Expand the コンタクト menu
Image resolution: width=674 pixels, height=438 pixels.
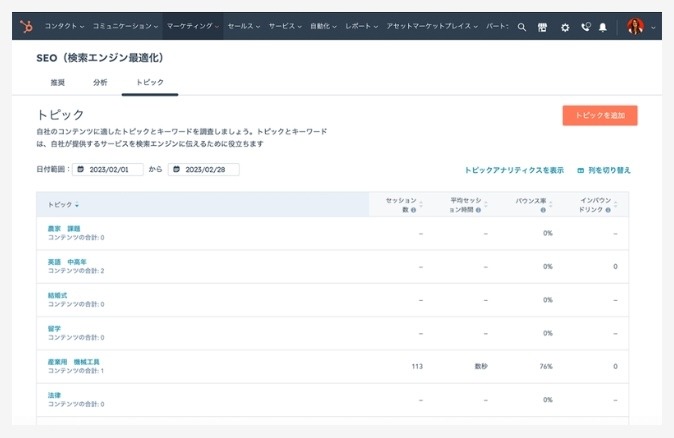[64, 26]
